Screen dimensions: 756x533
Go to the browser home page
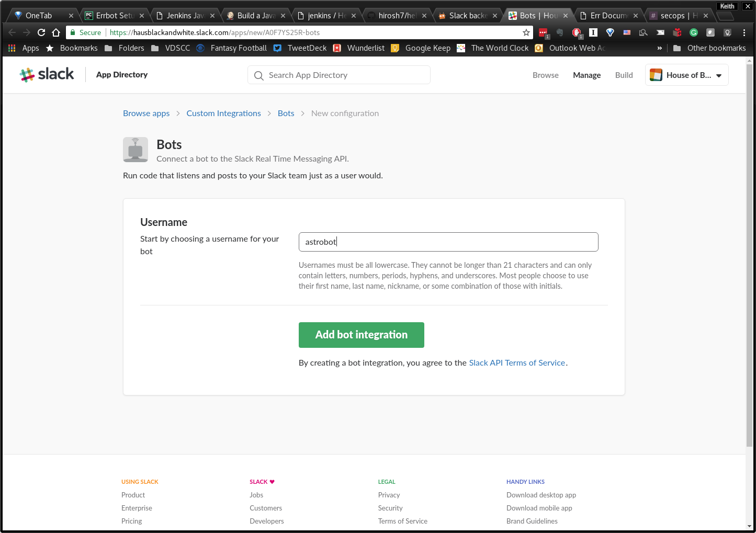point(56,32)
